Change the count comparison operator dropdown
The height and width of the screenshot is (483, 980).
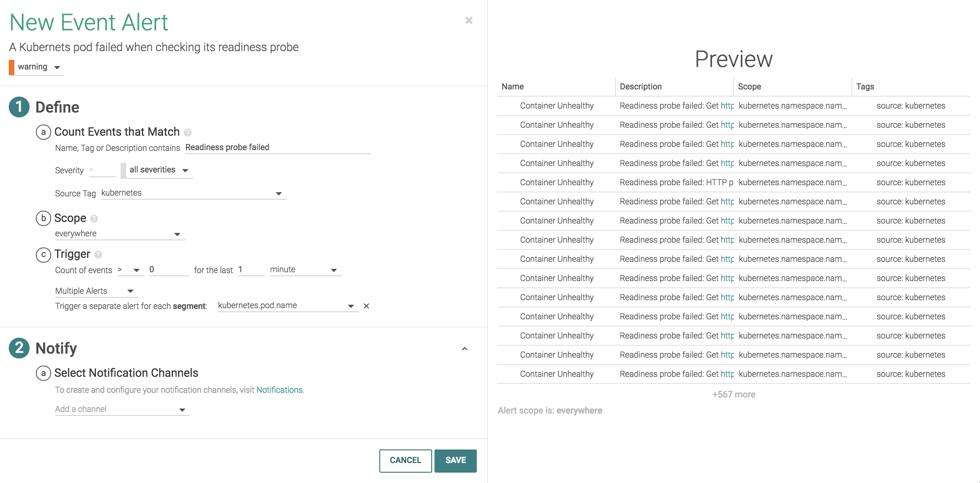click(131, 270)
